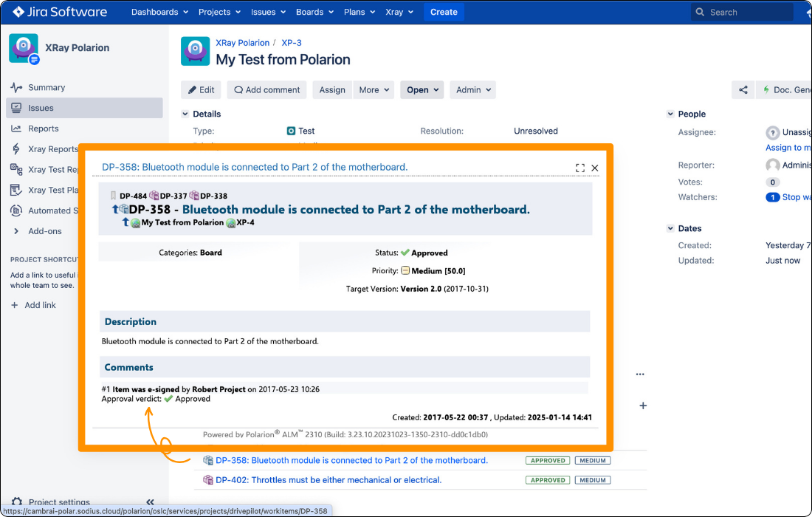The image size is (812, 517).
Task: Click the blue Create button
Action: [444, 12]
